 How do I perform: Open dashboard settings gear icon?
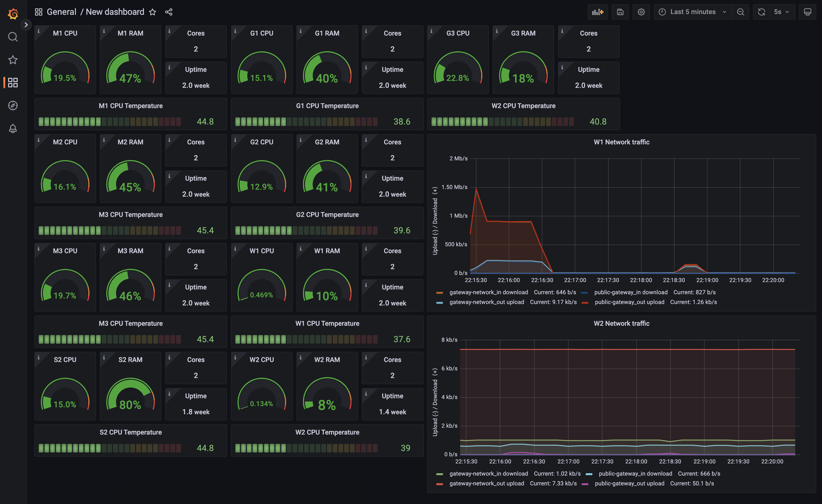[x=641, y=12]
